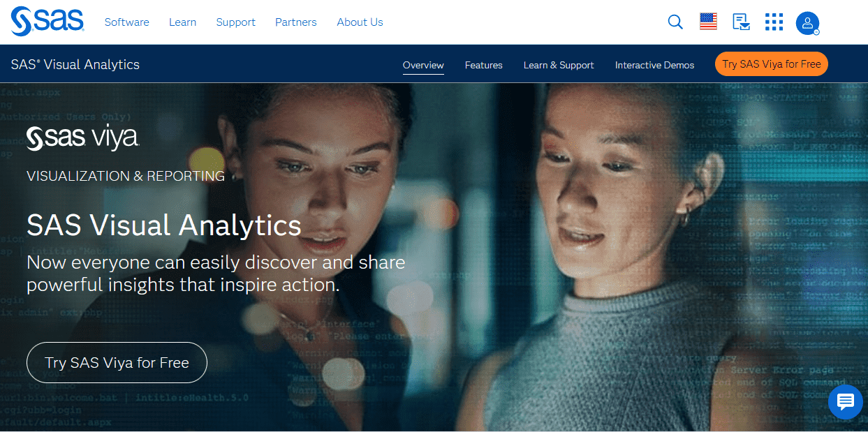Expand the Learn menu
Image resolution: width=868 pixels, height=432 pixels.
(182, 22)
